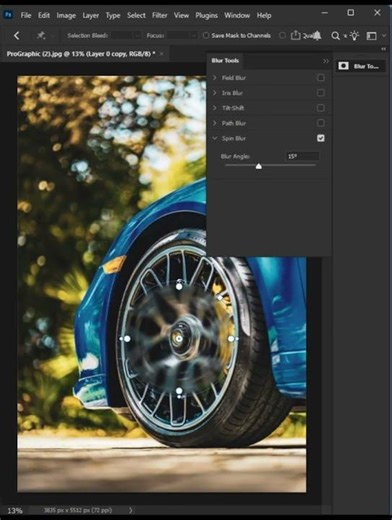Open the Selection Bleed dropdown arrow
The image size is (392, 520).
coord(137,35)
